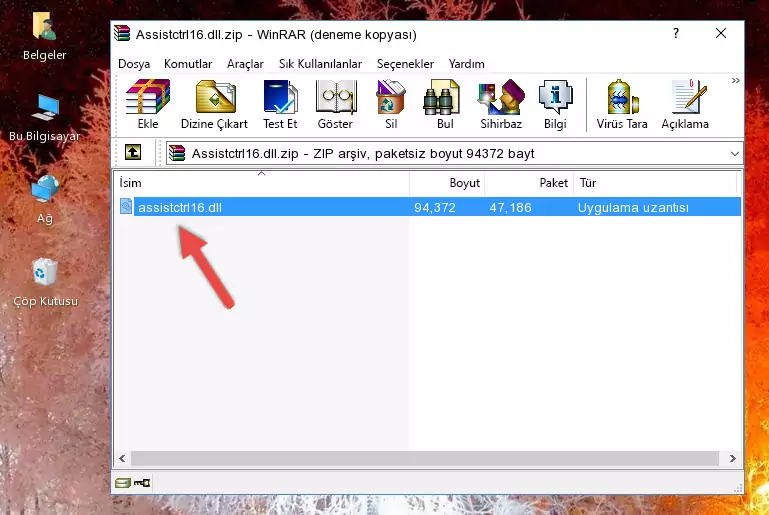Click the key password icon in status bar
Image resolution: width=769 pixels, height=515 pixels.
142,483
